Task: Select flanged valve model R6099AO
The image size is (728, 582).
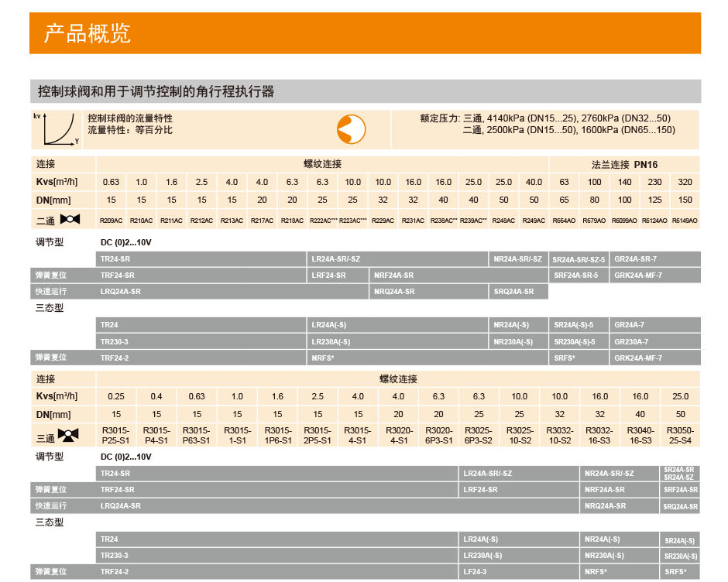Action: tap(624, 221)
